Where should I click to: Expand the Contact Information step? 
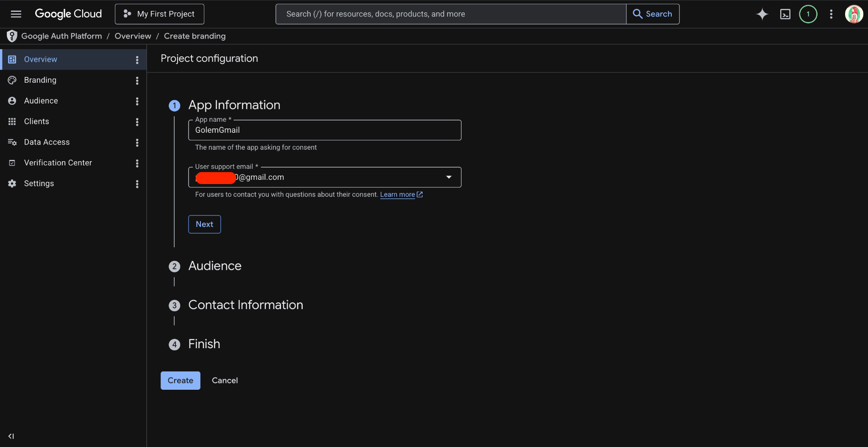coord(246,305)
